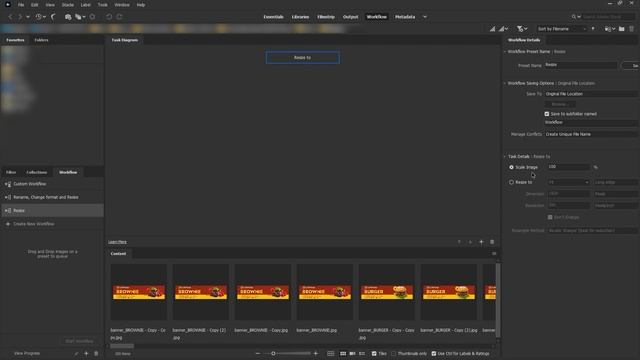Screen dimensions: 640x360
Task: Switch to the Metadata workspace
Action: (x=405, y=17)
